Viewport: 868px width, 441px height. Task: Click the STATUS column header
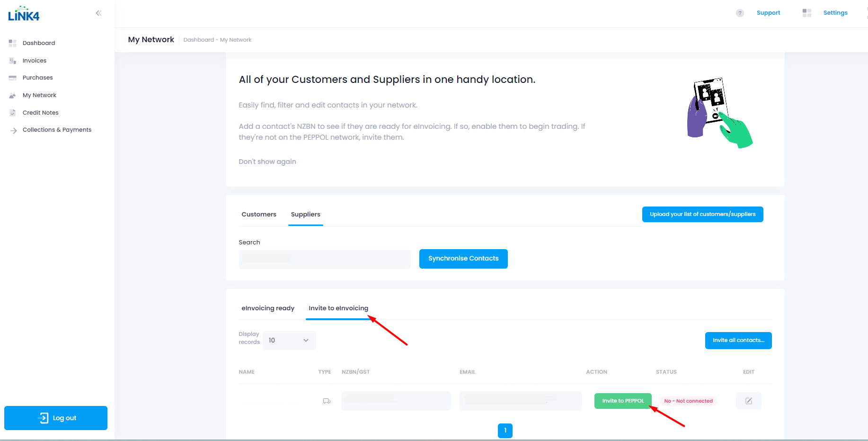coord(666,372)
